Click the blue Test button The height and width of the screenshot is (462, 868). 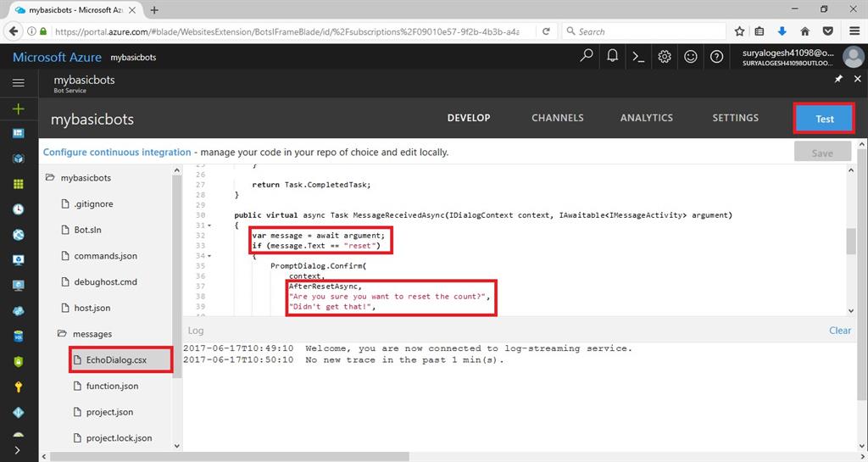click(x=824, y=119)
